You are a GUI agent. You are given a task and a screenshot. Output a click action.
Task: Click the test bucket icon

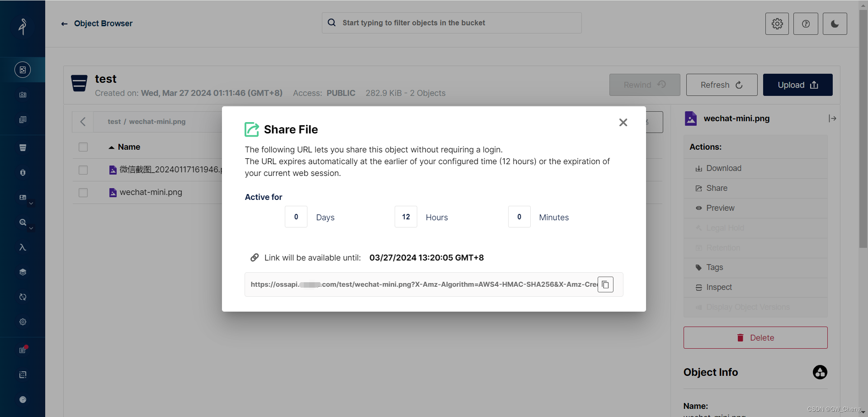[79, 84]
